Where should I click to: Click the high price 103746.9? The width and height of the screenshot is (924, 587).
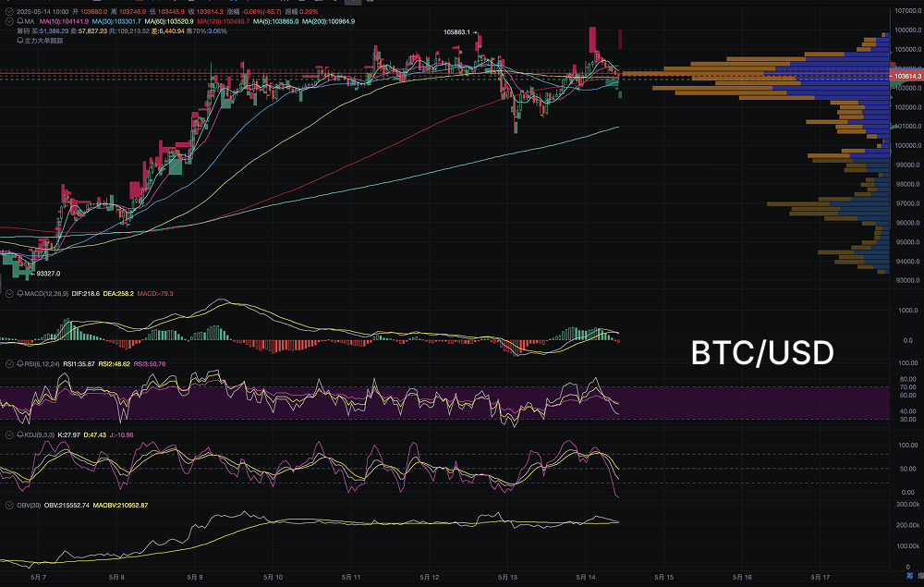click(132, 12)
